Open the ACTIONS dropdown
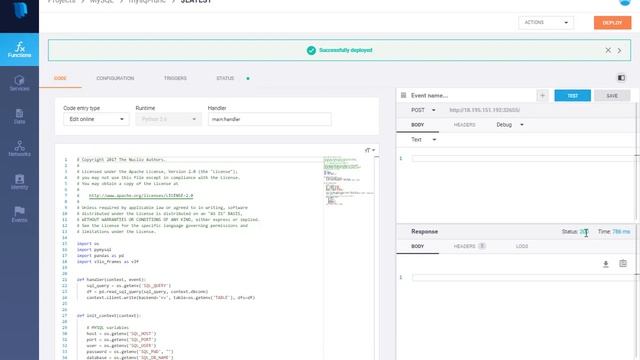Screen dimensions: 640x360 point(546,22)
